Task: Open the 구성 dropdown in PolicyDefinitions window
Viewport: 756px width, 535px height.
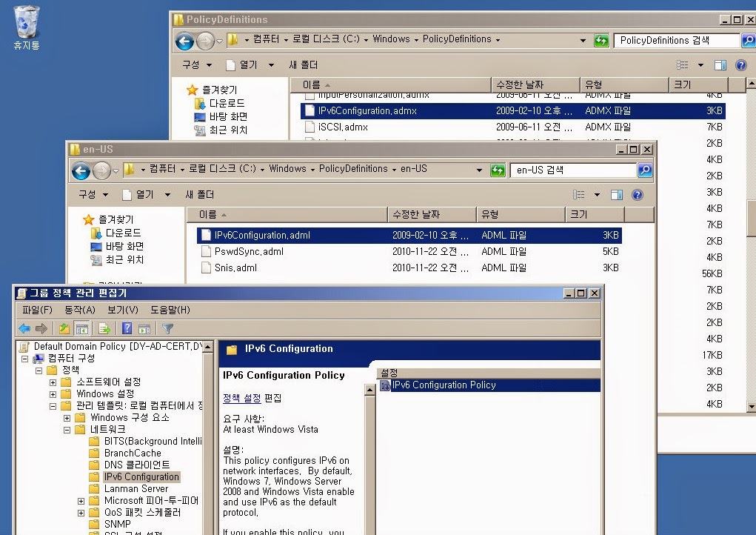Action: click(195, 65)
